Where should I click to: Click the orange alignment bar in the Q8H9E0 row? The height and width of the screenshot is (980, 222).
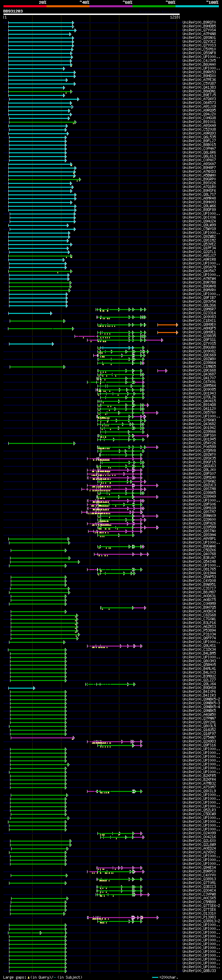point(168,325)
